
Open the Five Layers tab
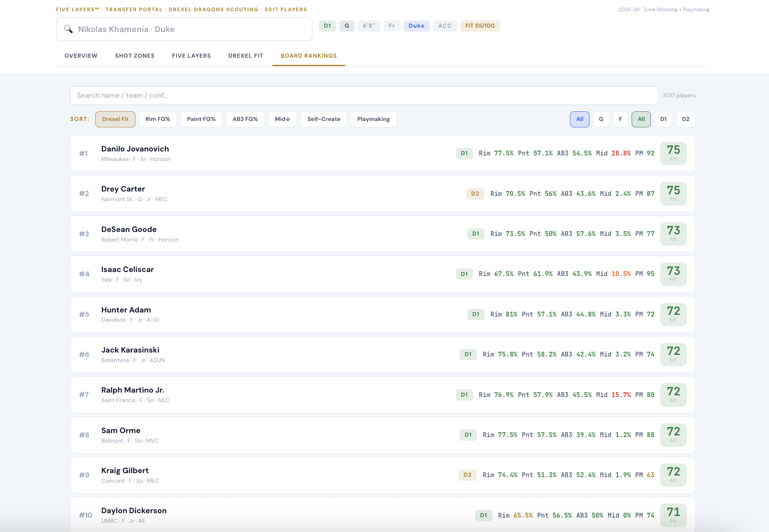(x=191, y=56)
